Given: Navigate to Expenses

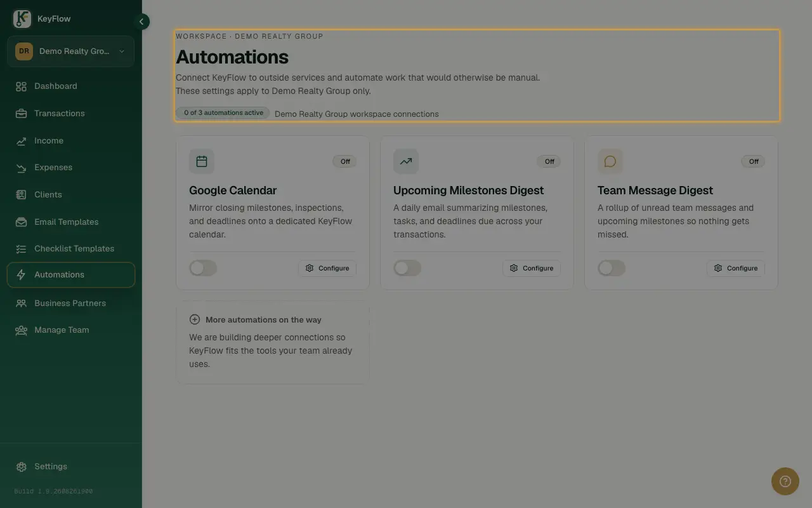Looking at the screenshot, I should pos(70,168).
